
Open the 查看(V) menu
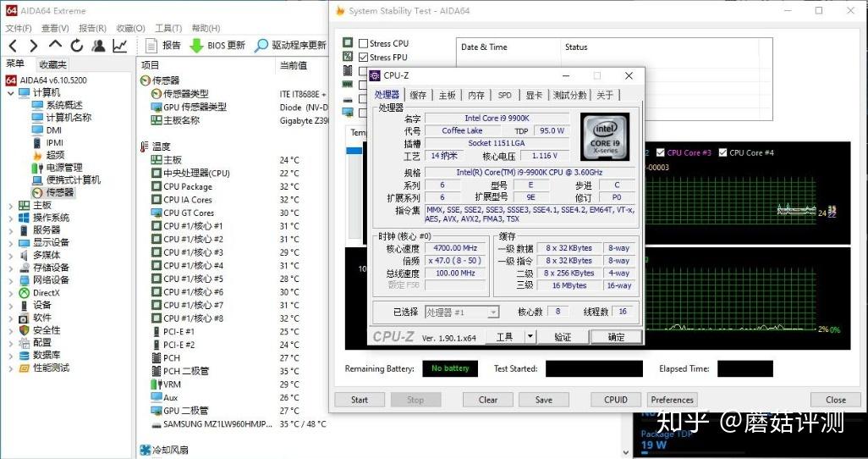(x=55, y=28)
